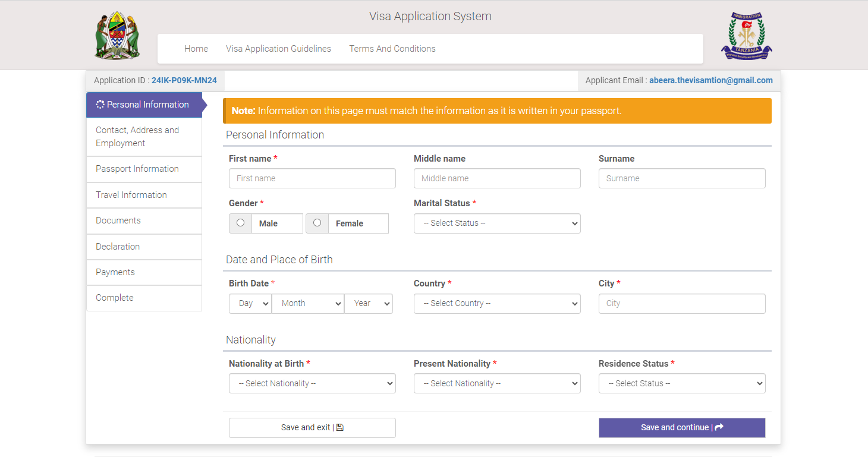The width and height of the screenshot is (868, 457).
Task: Expand the Present Nationality dropdown
Action: coord(497,384)
